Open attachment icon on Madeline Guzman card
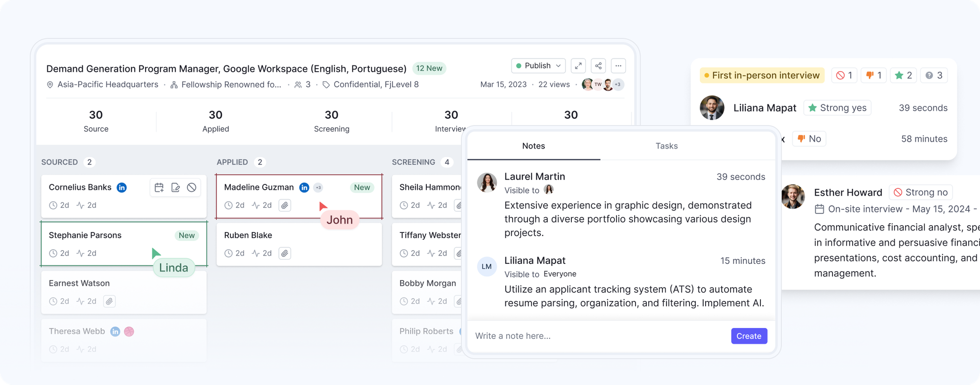Viewport: 980px width, 385px height. tap(285, 205)
